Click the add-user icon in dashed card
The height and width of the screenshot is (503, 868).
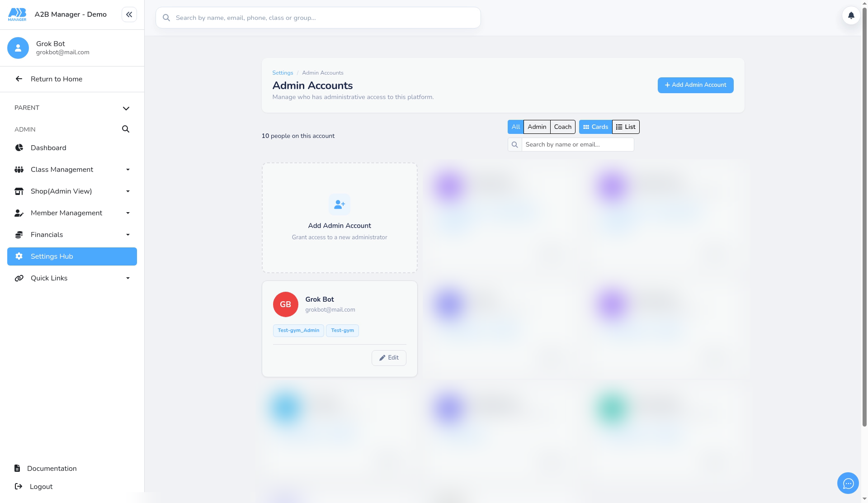point(340,205)
